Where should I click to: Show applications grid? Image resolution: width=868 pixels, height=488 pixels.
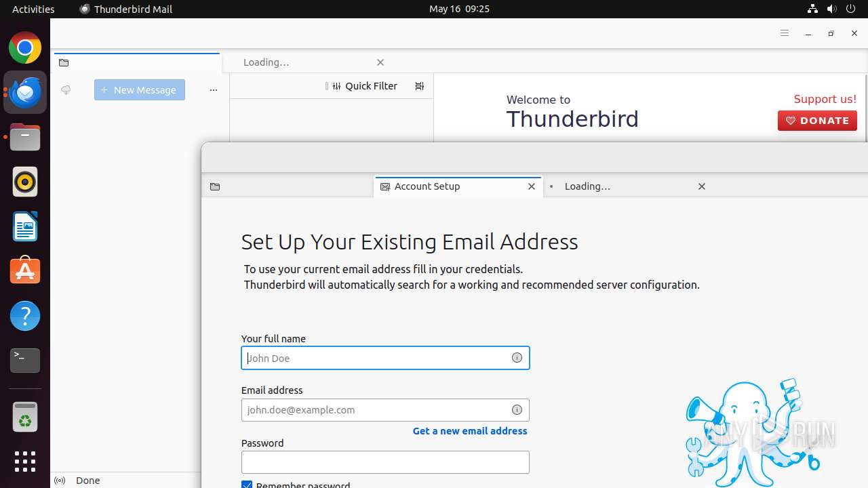(x=25, y=462)
